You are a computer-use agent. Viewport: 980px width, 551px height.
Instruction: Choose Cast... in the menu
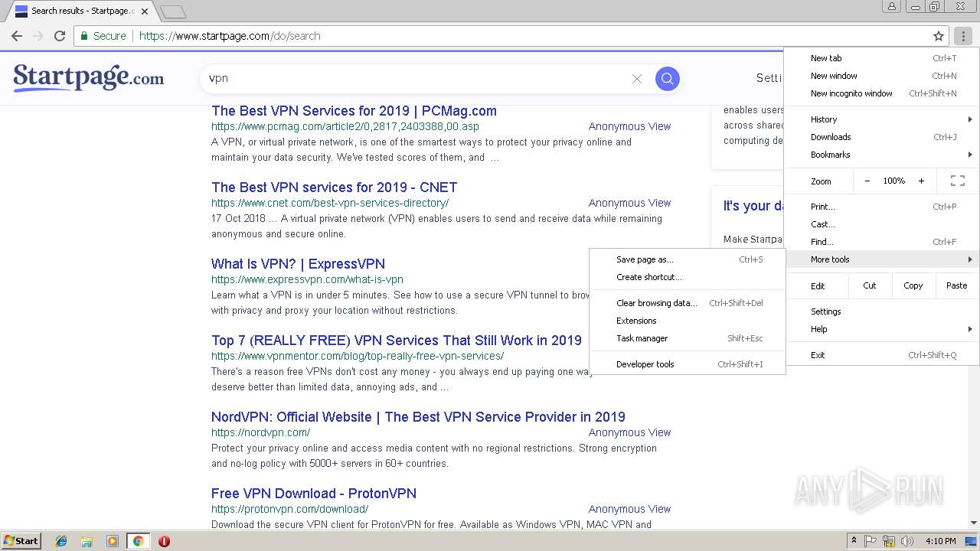pos(882,224)
